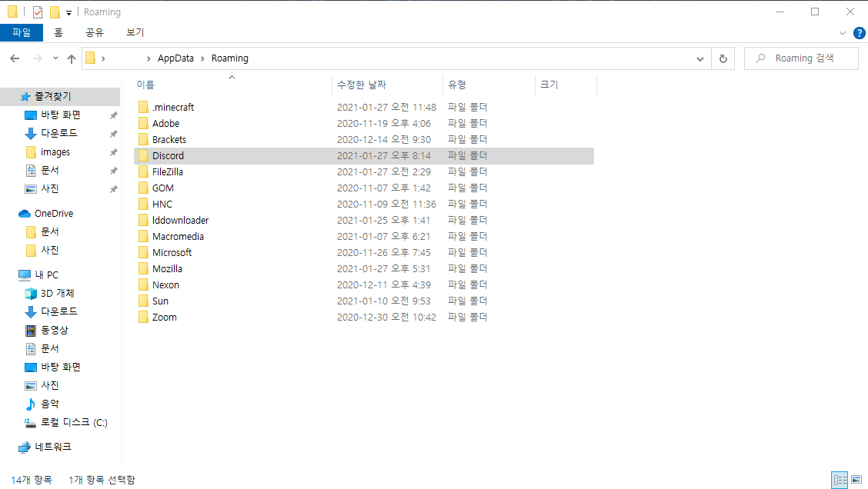Select the Discord folder icon
The width and height of the screenshot is (868, 489).
click(x=143, y=155)
